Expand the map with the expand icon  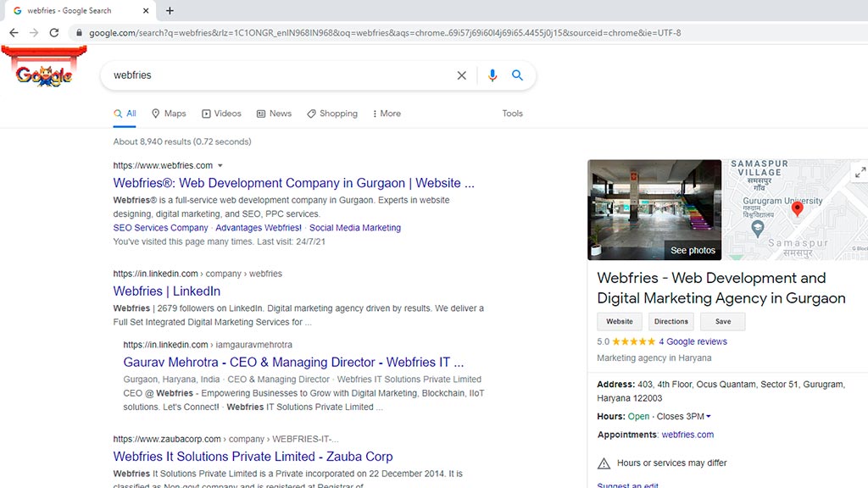(860, 173)
